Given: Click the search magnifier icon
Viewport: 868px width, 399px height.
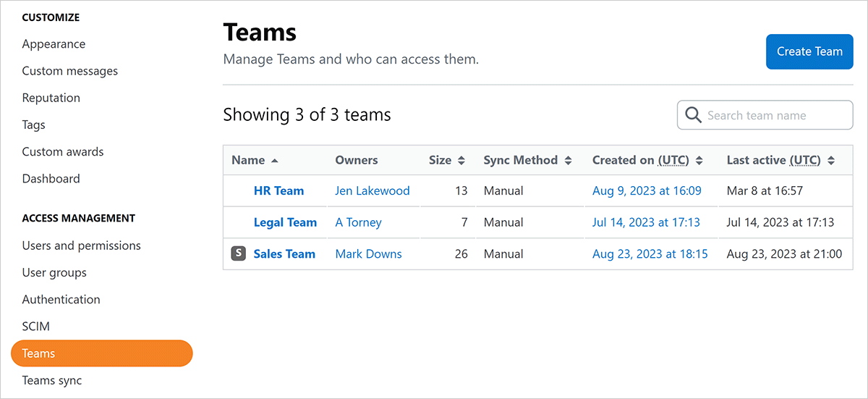Looking at the screenshot, I should point(693,115).
